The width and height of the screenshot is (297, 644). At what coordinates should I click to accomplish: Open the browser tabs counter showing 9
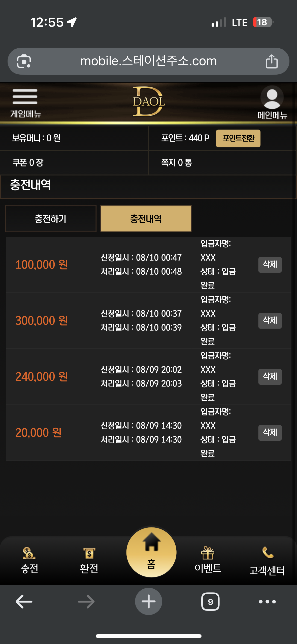click(x=210, y=602)
